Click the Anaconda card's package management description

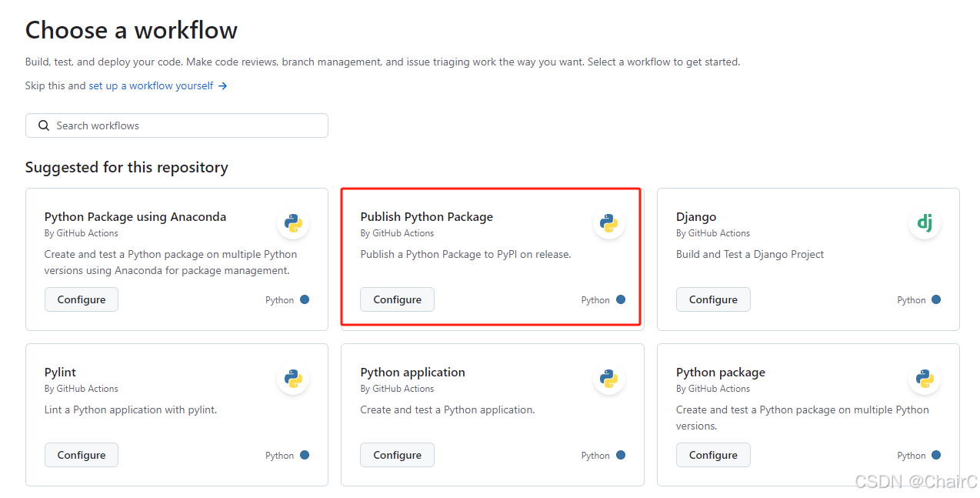point(171,262)
